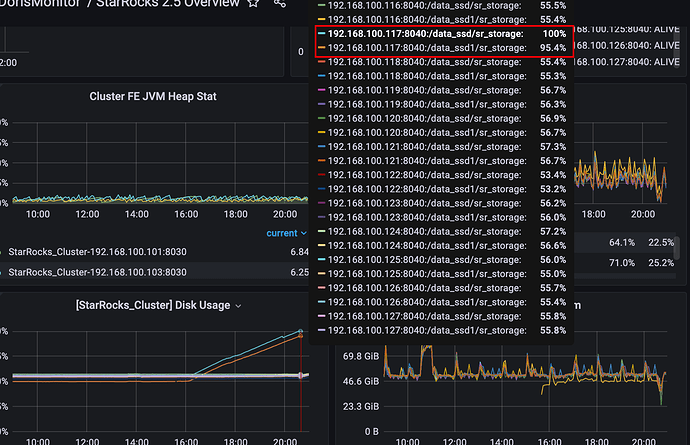690x445 pixels.
Task: Click the 192.168.100.126 data_ssd1 storage entry
Action: 442,302
